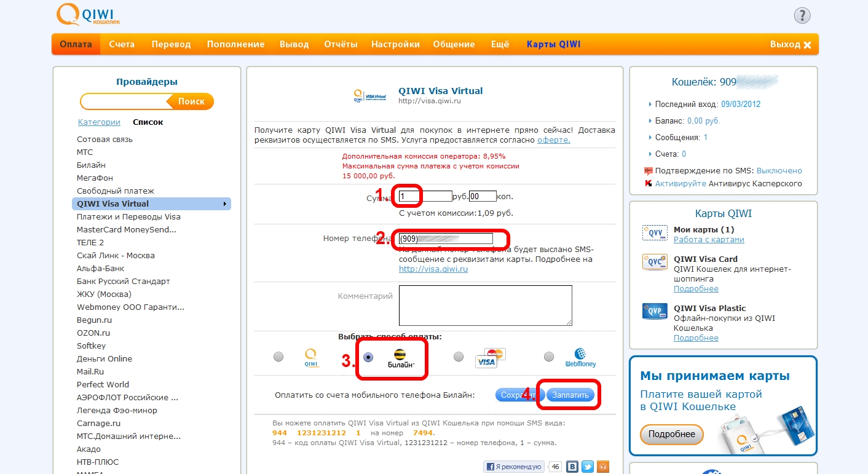Click the phone number input field
Viewport: 868px width, 474px height.
[x=446, y=239]
